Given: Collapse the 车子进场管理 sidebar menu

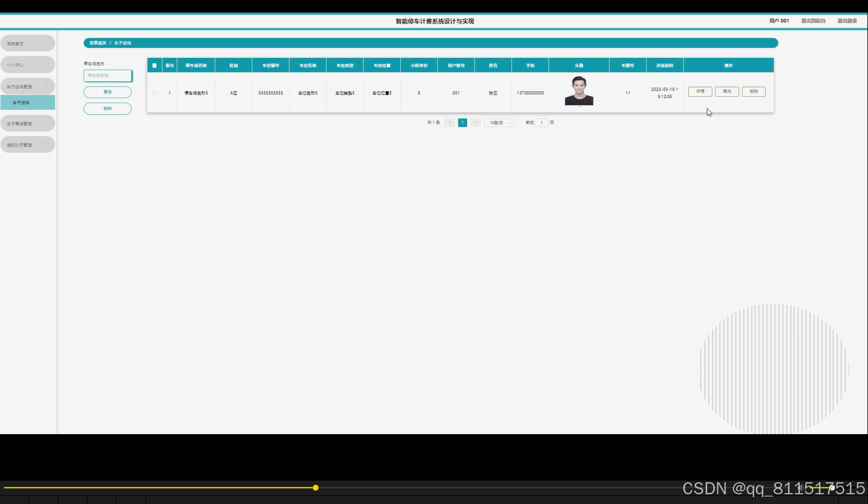Looking at the screenshot, I should (27, 86).
